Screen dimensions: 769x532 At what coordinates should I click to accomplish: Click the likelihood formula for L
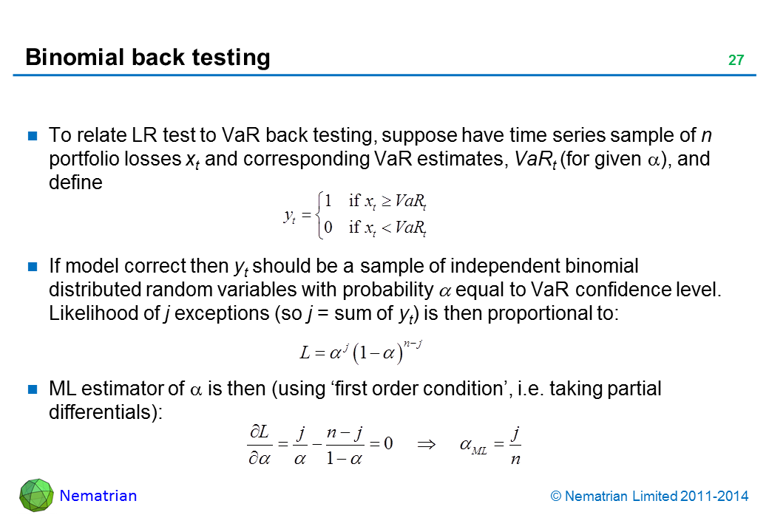pyautogui.click(x=360, y=351)
